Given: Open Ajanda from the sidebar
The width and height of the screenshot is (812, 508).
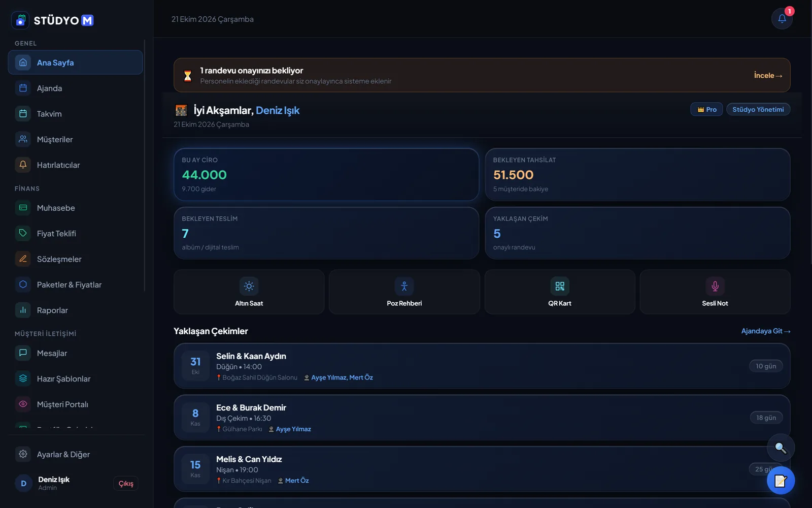Looking at the screenshot, I should (75, 88).
